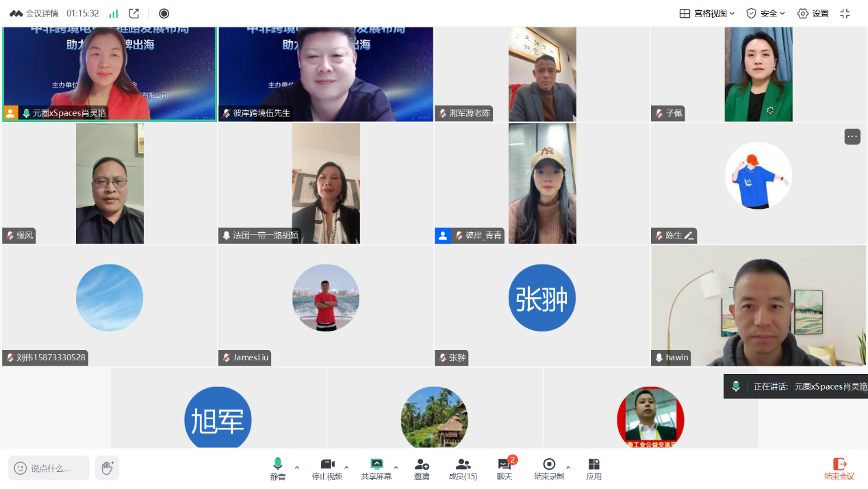Mute microphone with 静音 button
Screen dimensions: 868x489
pyautogui.click(x=278, y=468)
